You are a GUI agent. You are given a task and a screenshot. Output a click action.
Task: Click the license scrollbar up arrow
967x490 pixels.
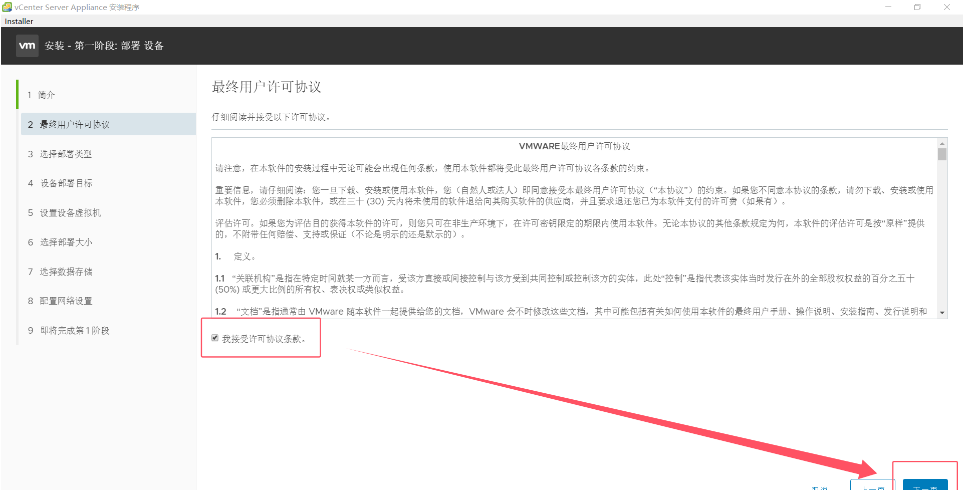pyautogui.click(x=942, y=144)
